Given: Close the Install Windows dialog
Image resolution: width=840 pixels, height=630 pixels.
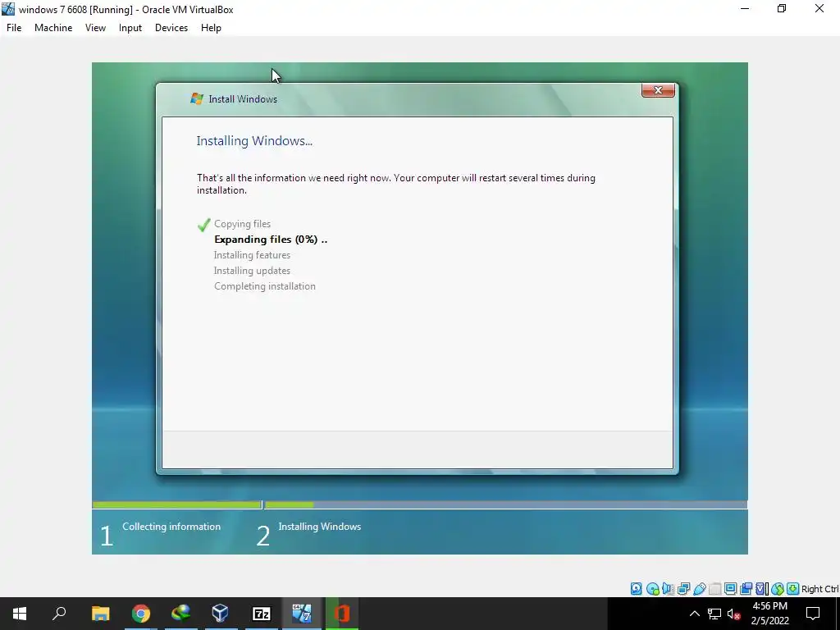Looking at the screenshot, I should pos(658,90).
